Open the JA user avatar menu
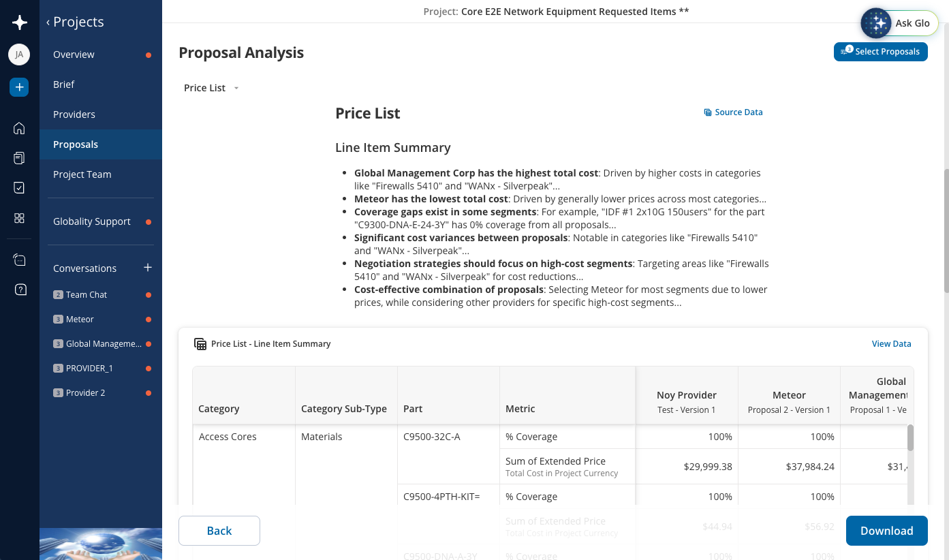949x560 pixels. pyautogui.click(x=19, y=55)
